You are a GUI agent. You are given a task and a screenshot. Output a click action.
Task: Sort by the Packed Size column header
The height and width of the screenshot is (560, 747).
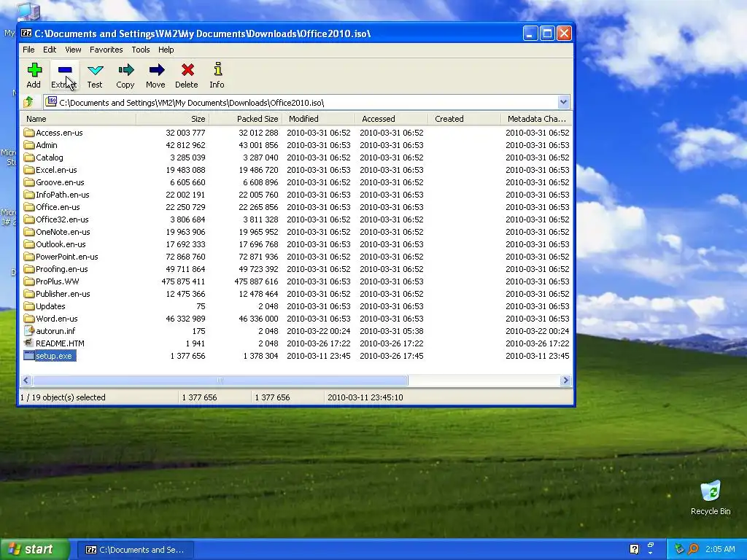(x=245, y=119)
